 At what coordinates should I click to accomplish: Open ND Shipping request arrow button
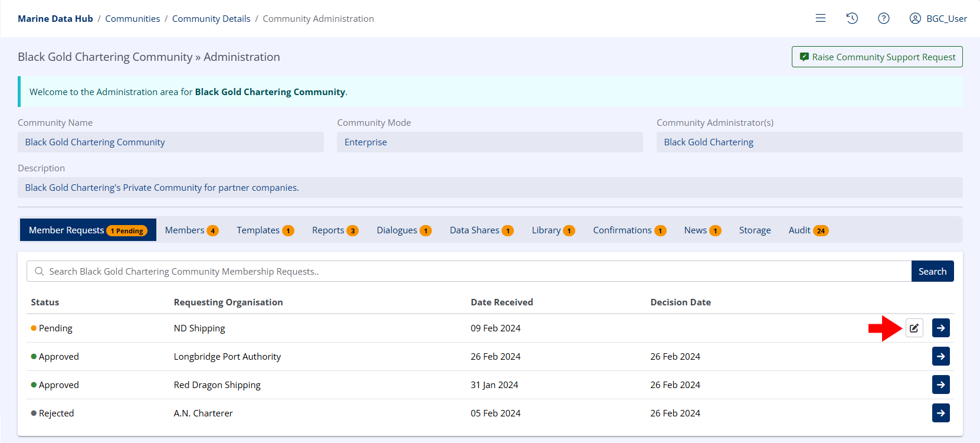(940, 328)
